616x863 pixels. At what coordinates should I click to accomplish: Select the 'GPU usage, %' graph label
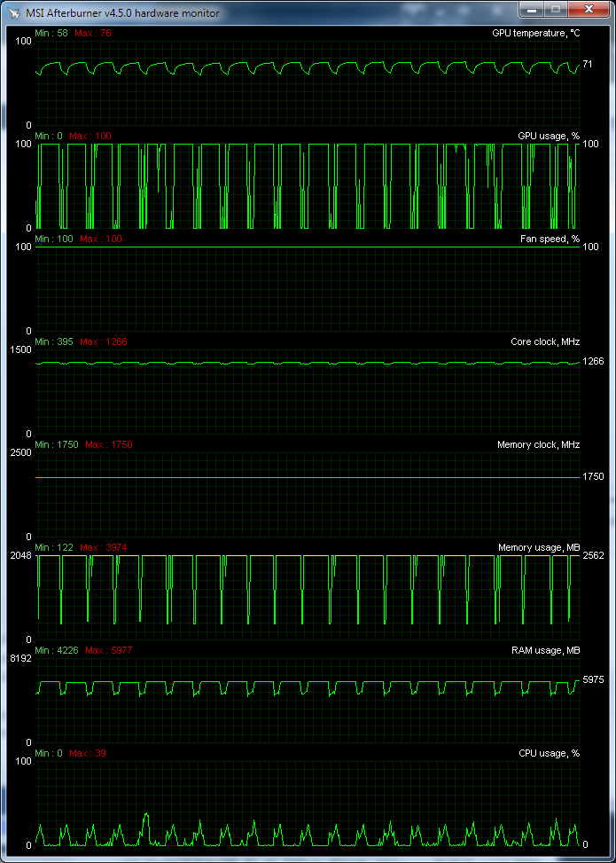[549, 136]
